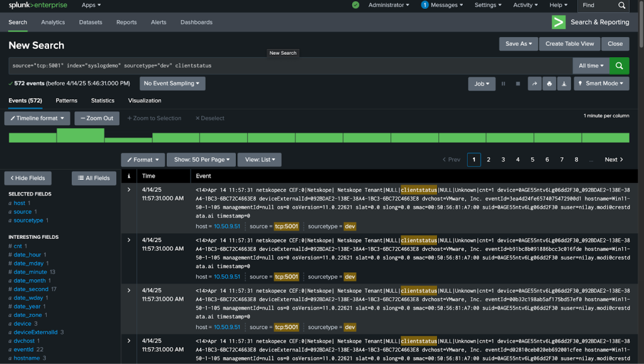Click the Hide Fields button
The width and height of the screenshot is (644, 364).
tap(28, 178)
